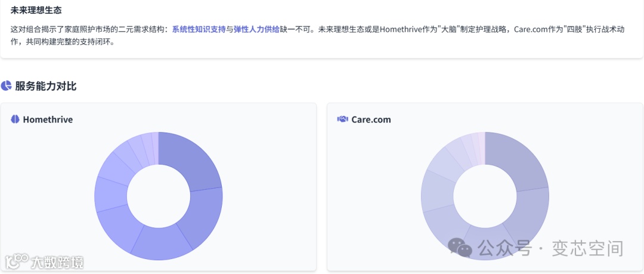The height and width of the screenshot is (274, 644).
Task: Click the Homethrive card title
Action: (x=48, y=120)
